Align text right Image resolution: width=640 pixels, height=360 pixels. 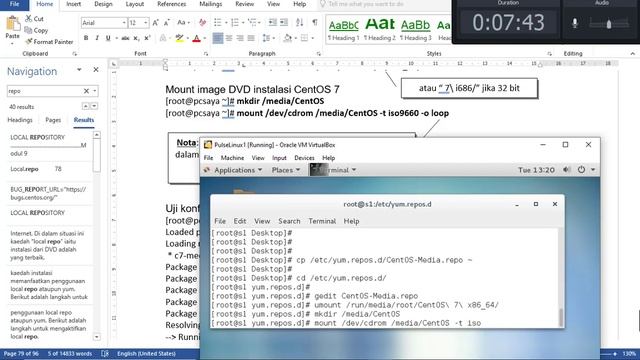240,38
